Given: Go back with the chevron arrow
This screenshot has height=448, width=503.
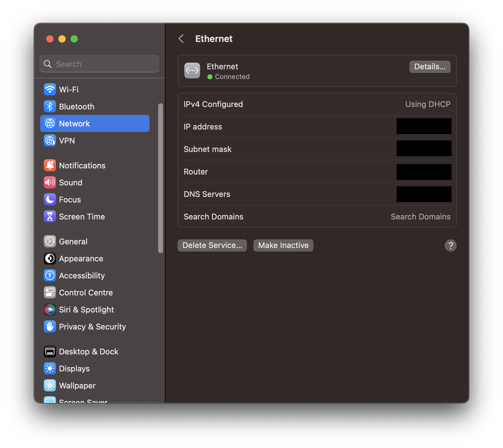Looking at the screenshot, I should pos(181,39).
